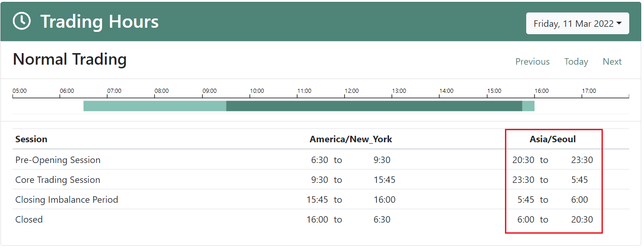This screenshot has height=248, width=644.
Task: Click the 17:00 timeline tick label
Action: tap(589, 91)
